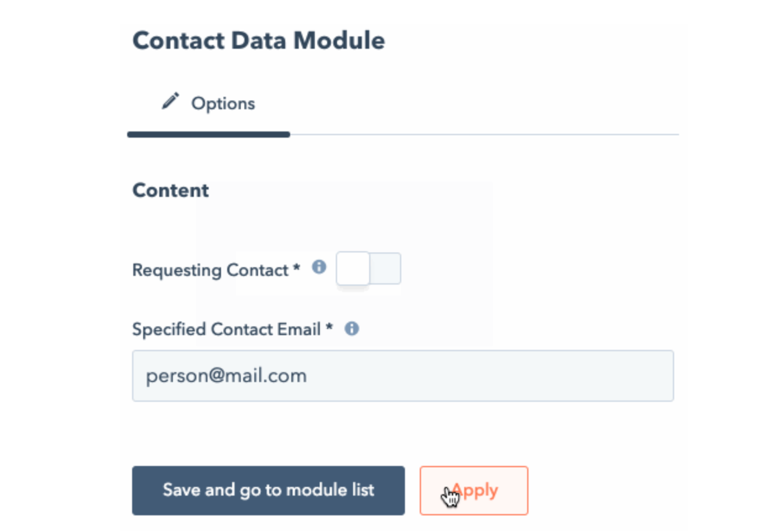Viewport: 763px width, 532px height.
Task: Click the asterisk after Requesting Contact
Action: click(x=297, y=268)
